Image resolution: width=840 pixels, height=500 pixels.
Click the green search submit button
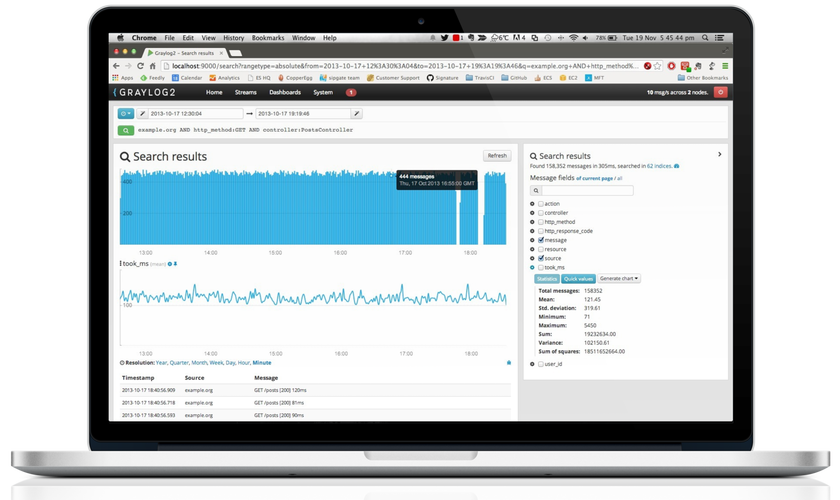pos(125,130)
